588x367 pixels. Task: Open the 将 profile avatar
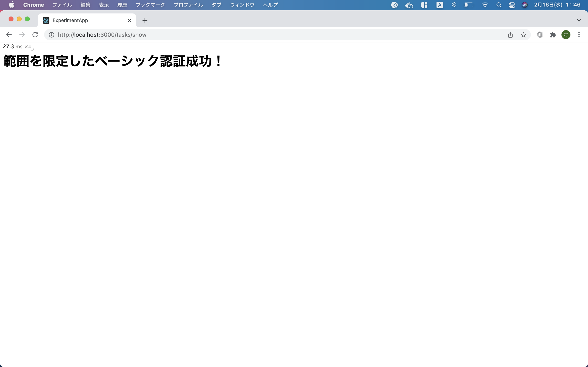566,35
